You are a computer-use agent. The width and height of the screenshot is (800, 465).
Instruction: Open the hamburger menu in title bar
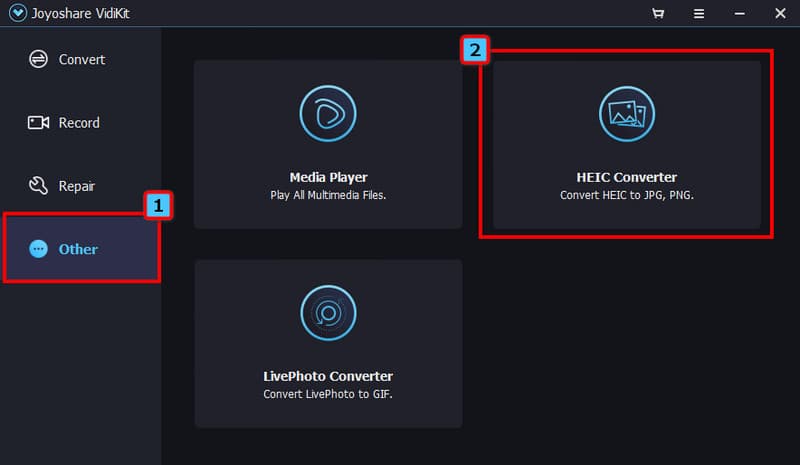(x=699, y=13)
